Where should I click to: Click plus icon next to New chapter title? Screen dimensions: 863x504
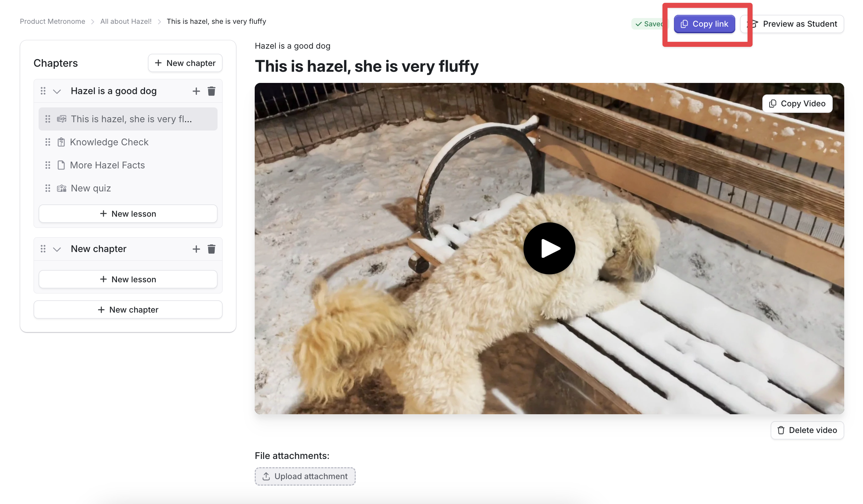pyautogui.click(x=196, y=249)
